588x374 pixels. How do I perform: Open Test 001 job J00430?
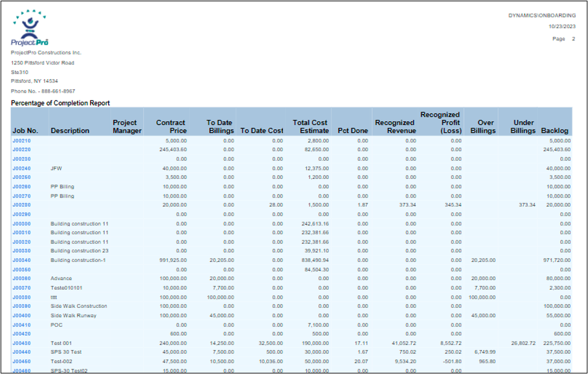[x=21, y=343]
